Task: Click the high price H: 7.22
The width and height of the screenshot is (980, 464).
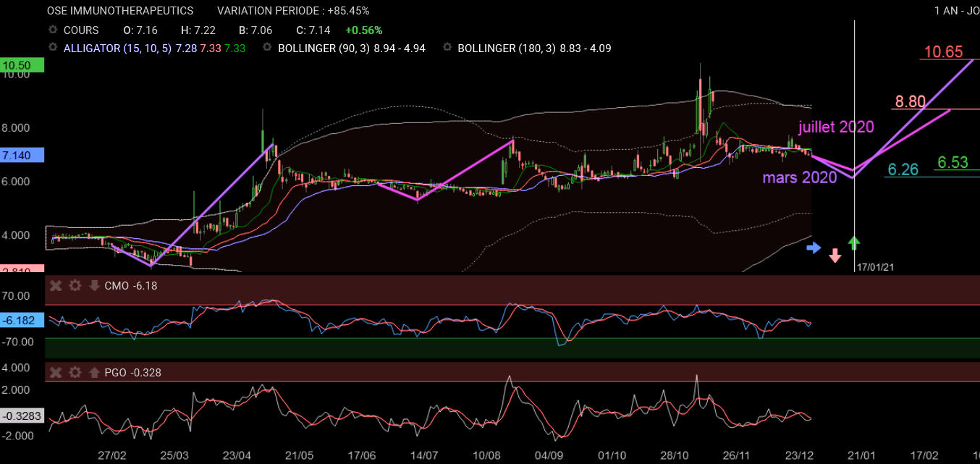Action: point(197,30)
